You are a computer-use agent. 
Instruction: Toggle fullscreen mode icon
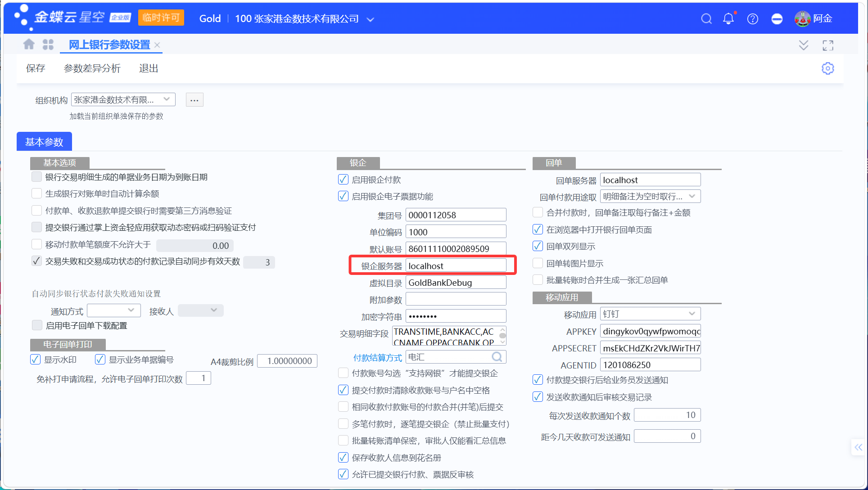click(x=828, y=45)
